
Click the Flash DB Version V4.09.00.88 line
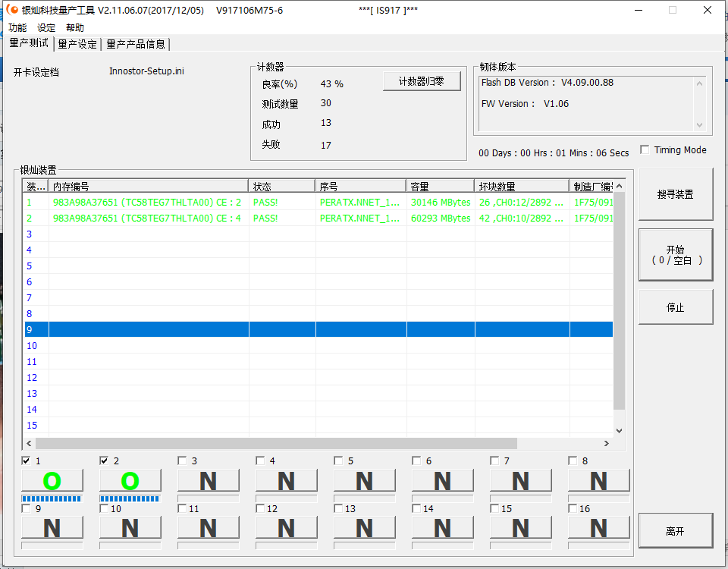[548, 83]
